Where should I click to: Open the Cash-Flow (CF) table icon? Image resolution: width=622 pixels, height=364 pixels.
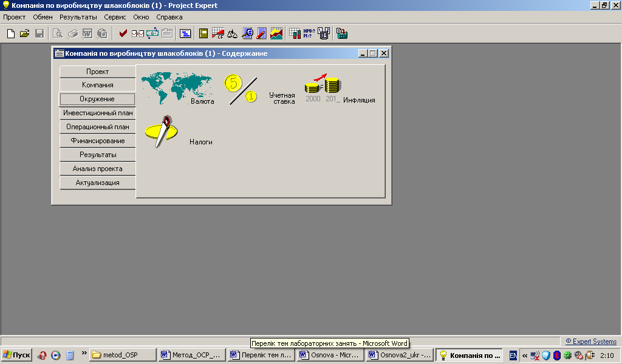pyautogui.click(x=218, y=33)
